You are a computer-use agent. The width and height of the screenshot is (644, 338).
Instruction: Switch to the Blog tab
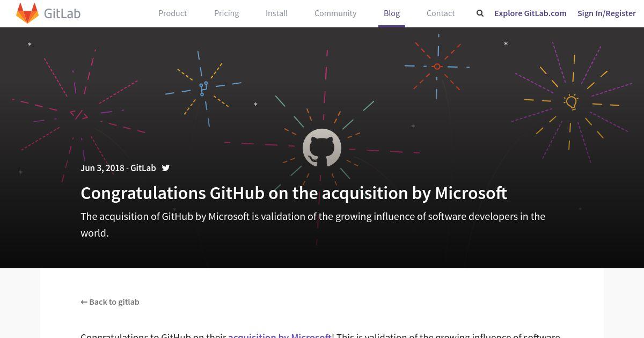tap(392, 13)
